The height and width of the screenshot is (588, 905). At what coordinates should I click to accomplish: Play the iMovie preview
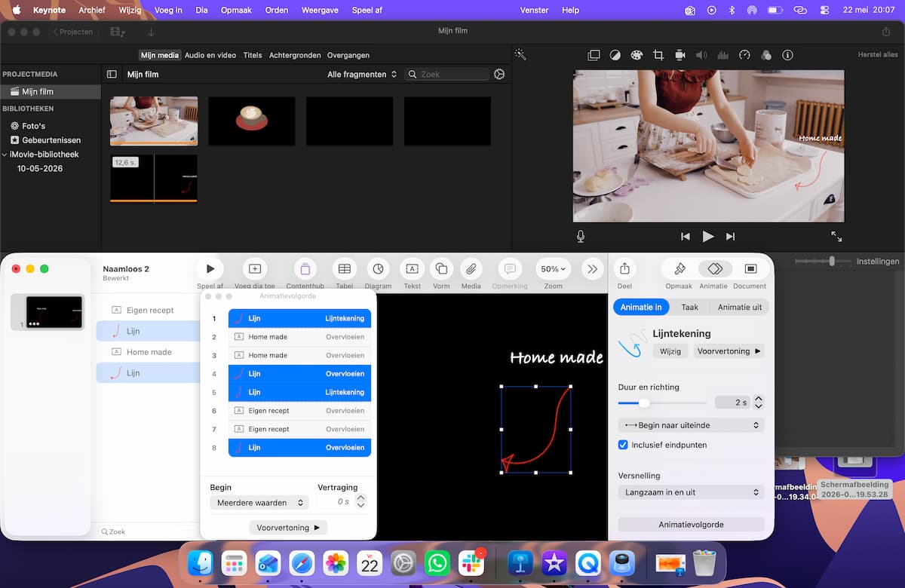pos(707,236)
